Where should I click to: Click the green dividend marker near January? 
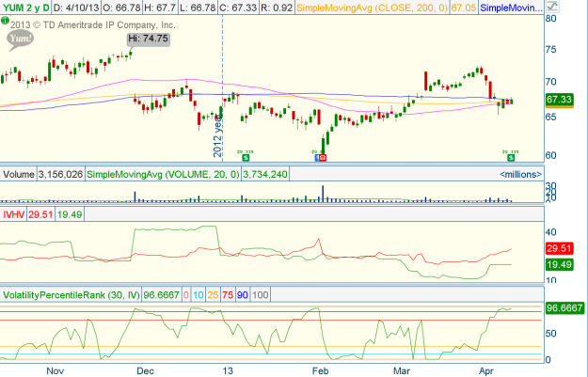click(245, 158)
